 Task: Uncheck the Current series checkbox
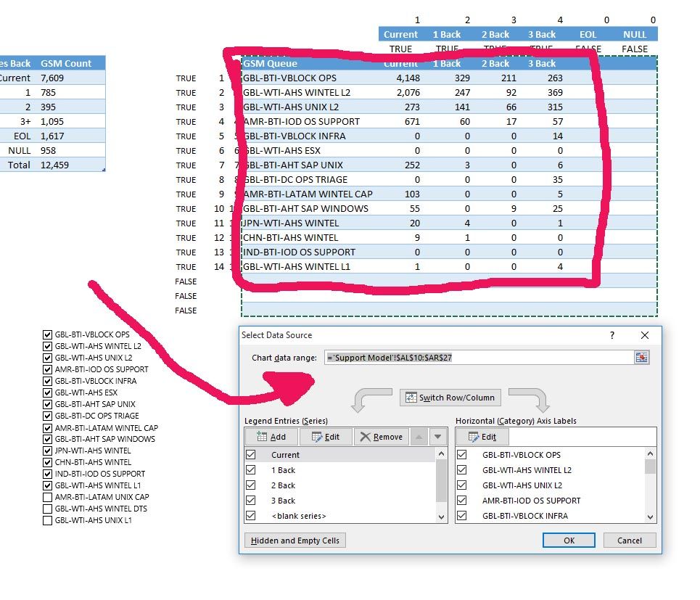click(x=251, y=453)
